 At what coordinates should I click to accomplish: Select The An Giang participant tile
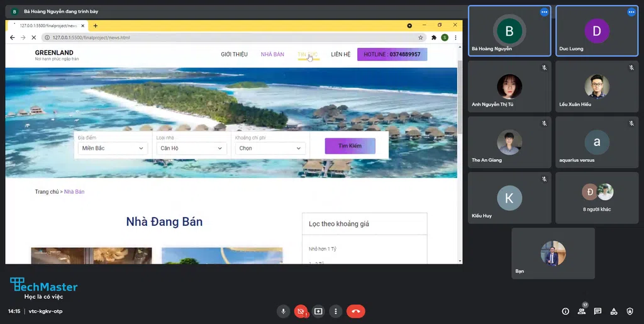coord(509,142)
